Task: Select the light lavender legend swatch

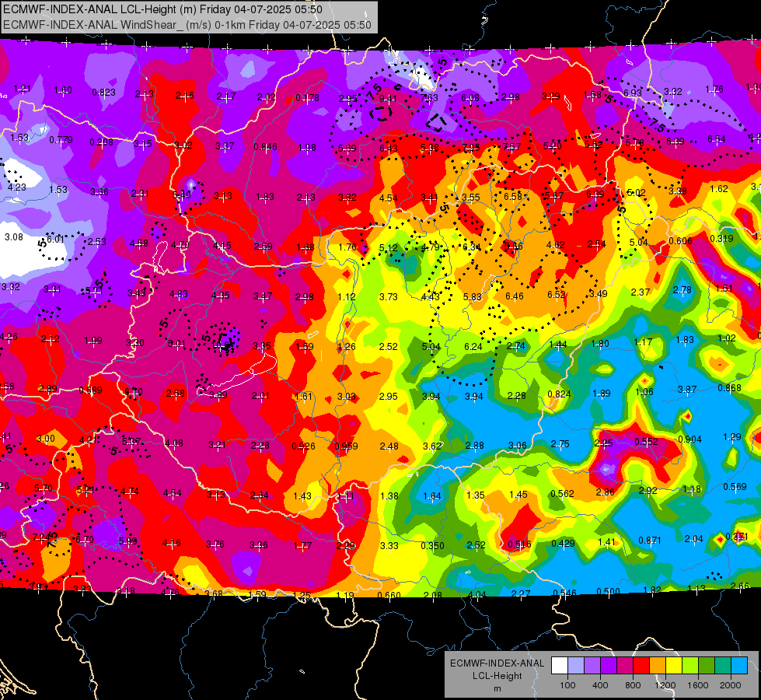Action: pyautogui.click(x=575, y=665)
